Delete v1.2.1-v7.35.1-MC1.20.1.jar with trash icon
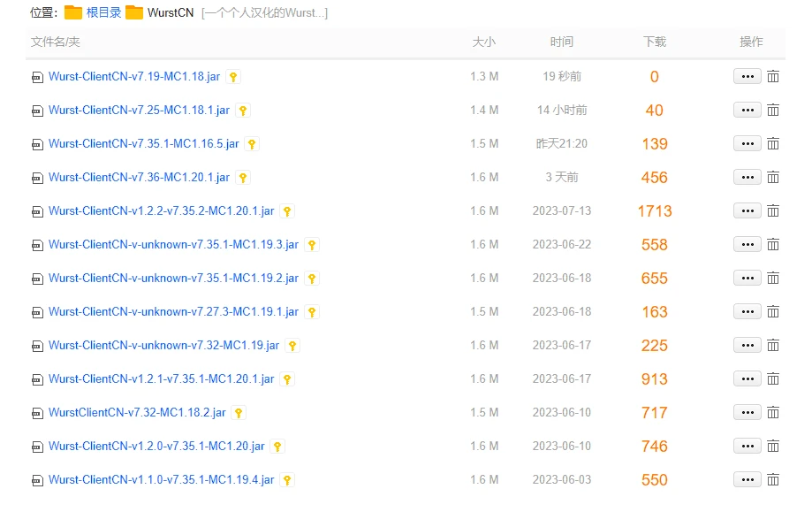The height and width of the screenshot is (512, 812). tap(773, 379)
